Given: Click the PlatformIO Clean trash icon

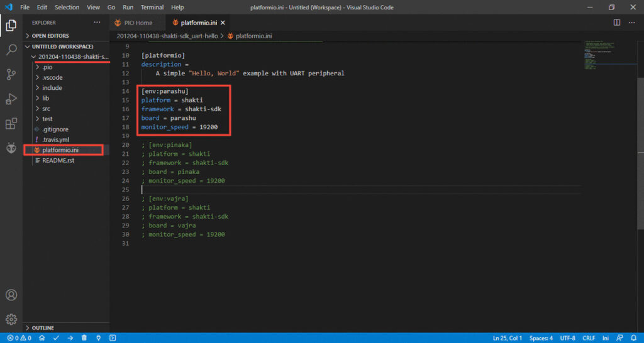Looking at the screenshot, I should point(84,338).
